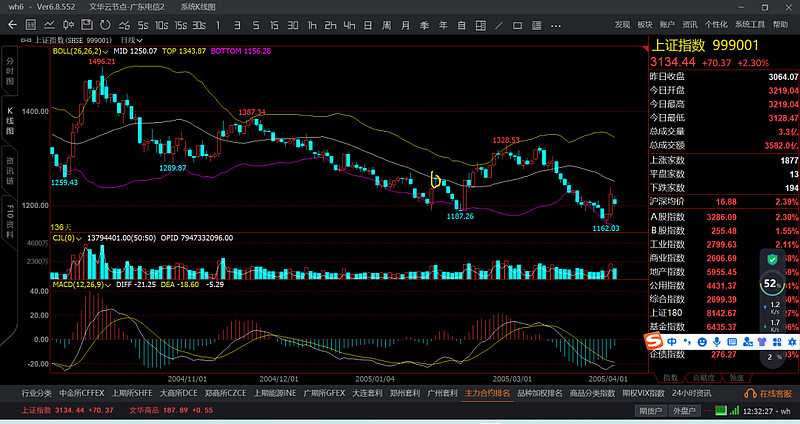This screenshot has width=800, height=424.
Task: Switch to the 贡献度 tab
Action: coord(704,378)
